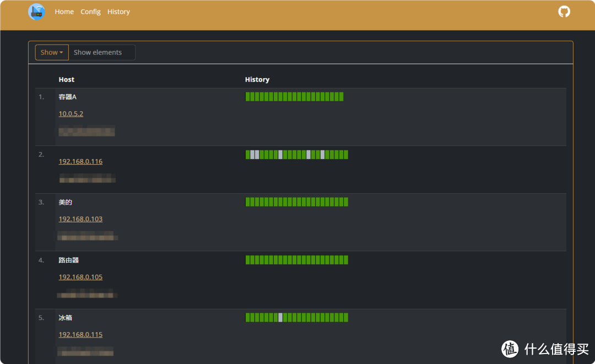The image size is (595, 364).
Task: Click first history block in 美的 row
Action: pyautogui.click(x=247, y=202)
